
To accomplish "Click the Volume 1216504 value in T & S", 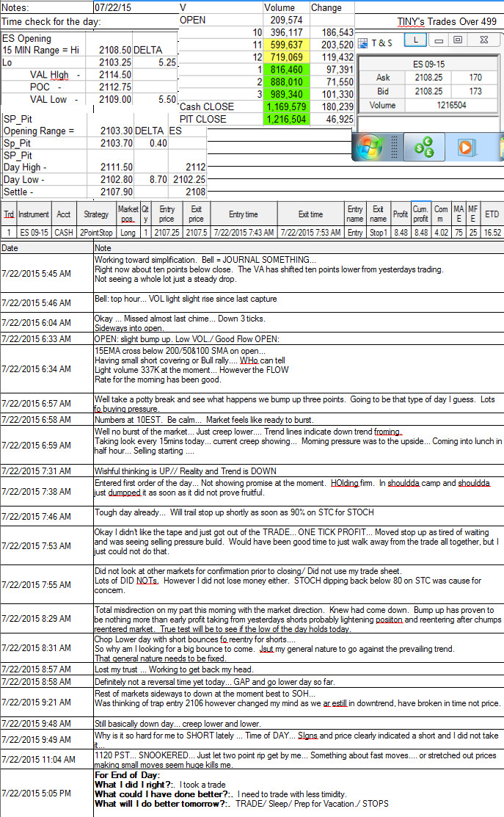I will click(x=451, y=105).
